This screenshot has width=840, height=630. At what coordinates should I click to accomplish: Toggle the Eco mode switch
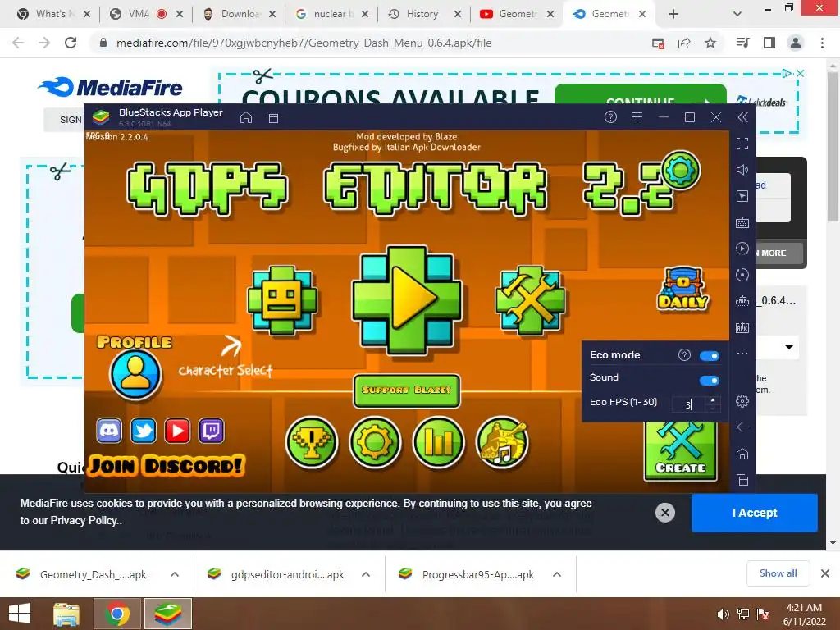710,356
